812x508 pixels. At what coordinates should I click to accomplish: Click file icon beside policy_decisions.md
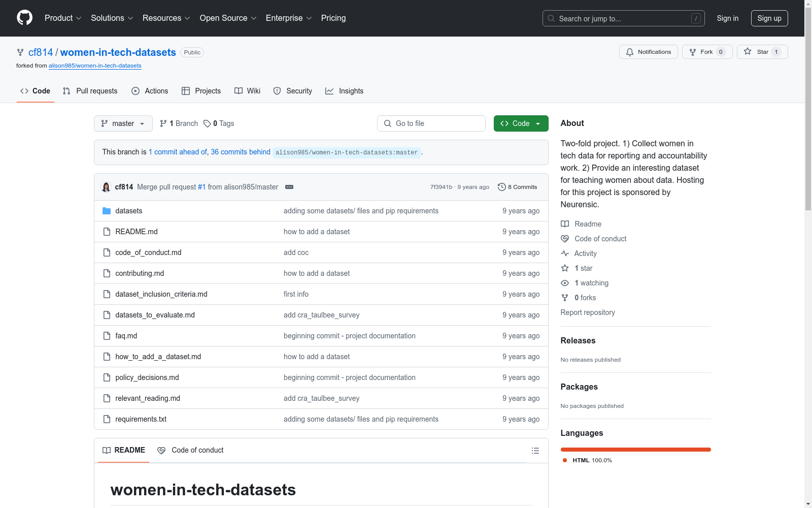coord(107,377)
